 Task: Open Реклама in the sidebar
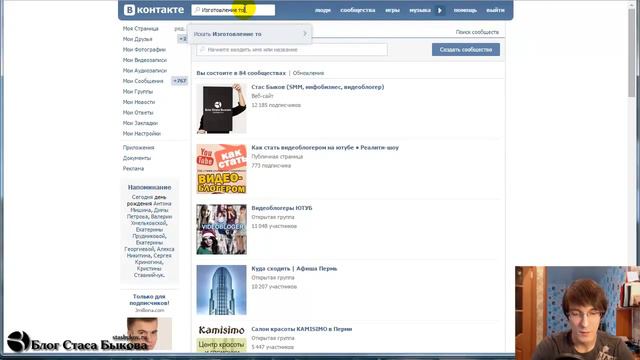133,168
